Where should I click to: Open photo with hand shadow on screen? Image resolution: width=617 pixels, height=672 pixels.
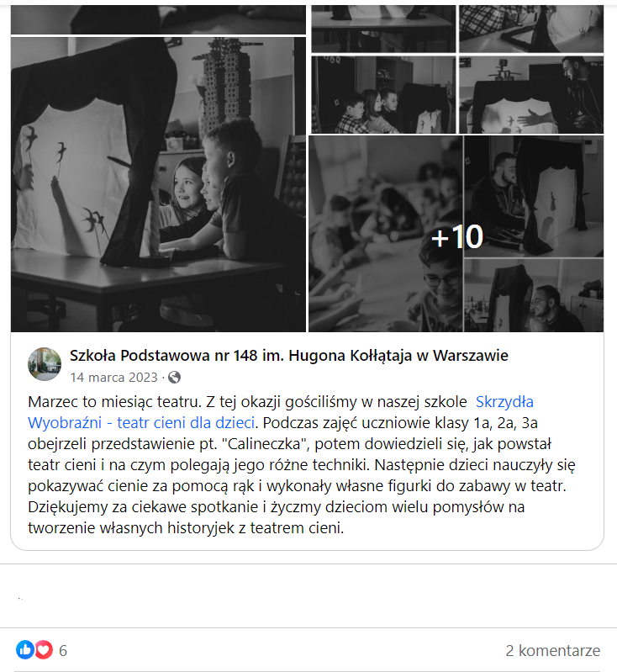click(x=531, y=95)
